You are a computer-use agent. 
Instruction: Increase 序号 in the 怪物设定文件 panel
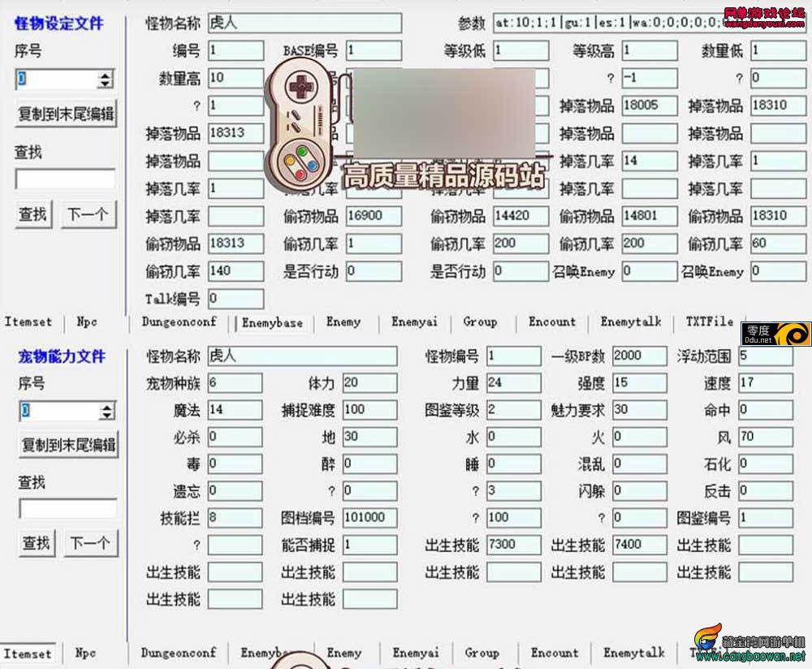[x=105, y=75]
